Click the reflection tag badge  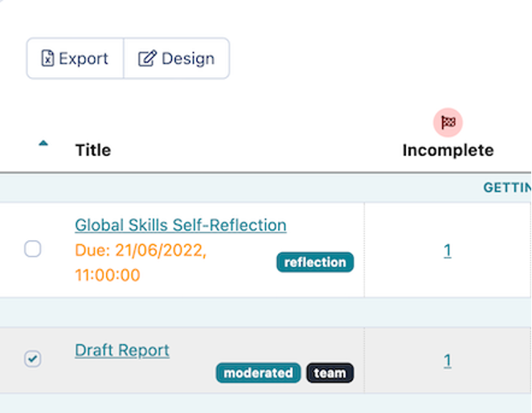pyautogui.click(x=315, y=262)
